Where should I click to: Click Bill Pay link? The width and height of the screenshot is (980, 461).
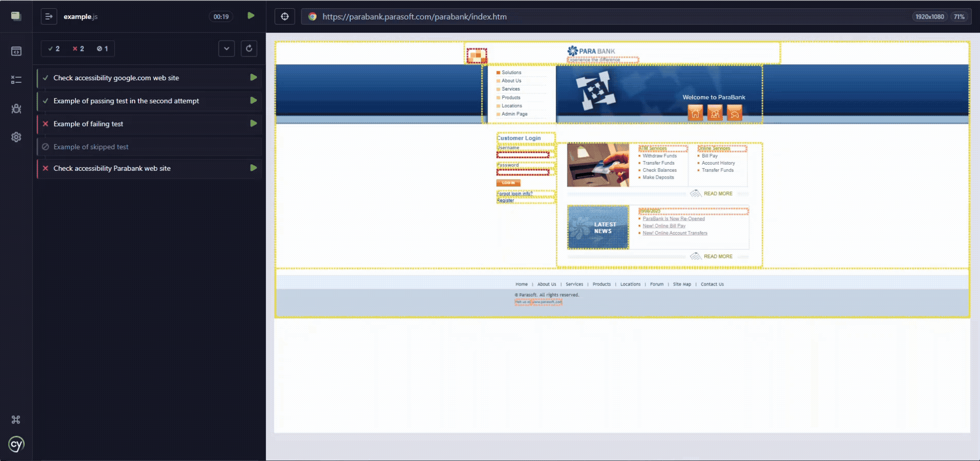(x=710, y=156)
